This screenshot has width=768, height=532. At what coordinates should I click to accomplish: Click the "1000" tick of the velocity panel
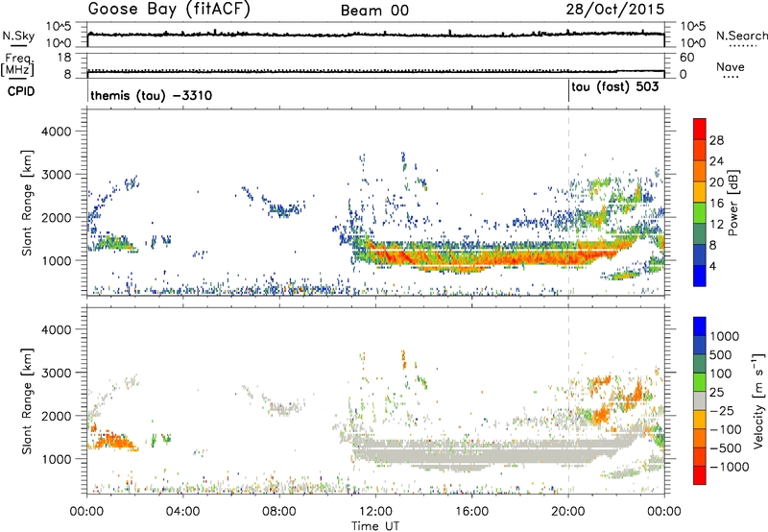click(56, 458)
